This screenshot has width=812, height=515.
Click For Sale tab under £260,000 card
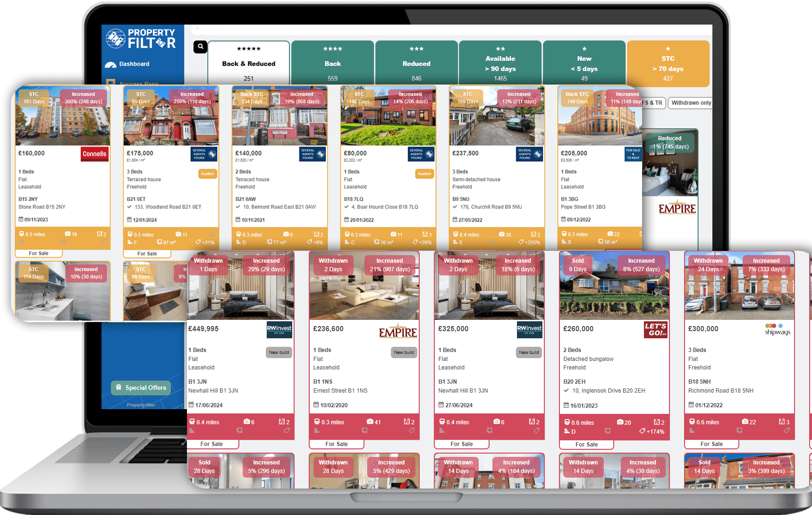[587, 445]
